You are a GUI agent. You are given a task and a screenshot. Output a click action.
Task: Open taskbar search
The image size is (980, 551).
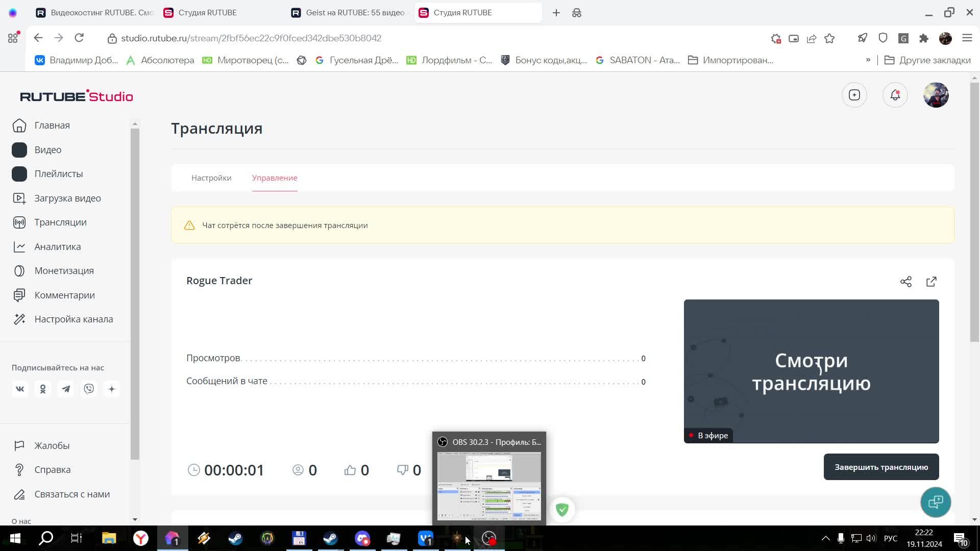pos(46,539)
